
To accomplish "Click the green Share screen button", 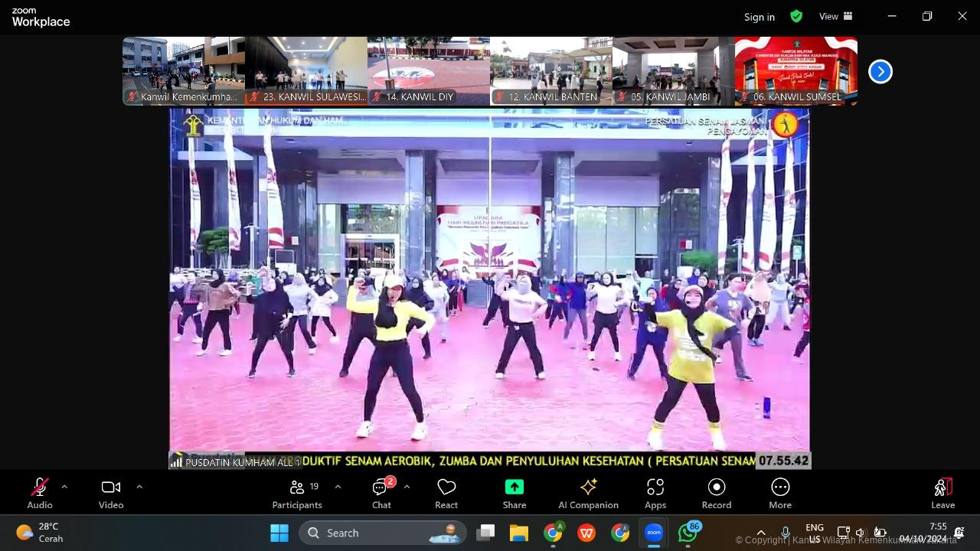I will (514, 493).
